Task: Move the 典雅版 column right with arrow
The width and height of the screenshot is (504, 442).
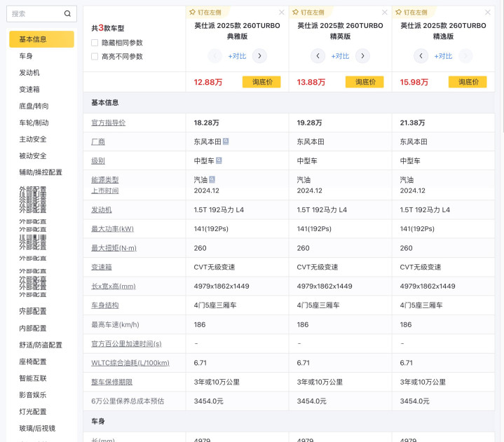Action: click(259, 56)
